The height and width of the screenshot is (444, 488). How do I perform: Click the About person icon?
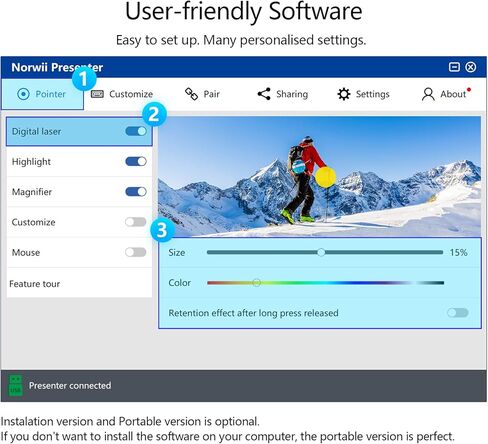pyautogui.click(x=428, y=94)
